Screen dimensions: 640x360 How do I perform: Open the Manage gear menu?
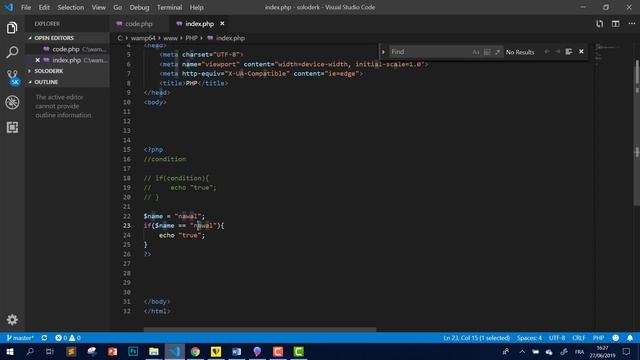click(12, 319)
